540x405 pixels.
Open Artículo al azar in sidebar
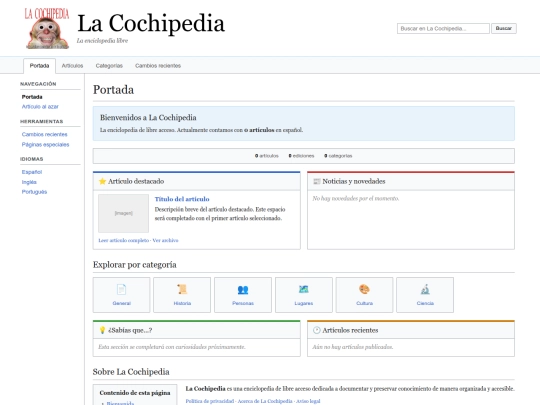click(x=40, y=107)
